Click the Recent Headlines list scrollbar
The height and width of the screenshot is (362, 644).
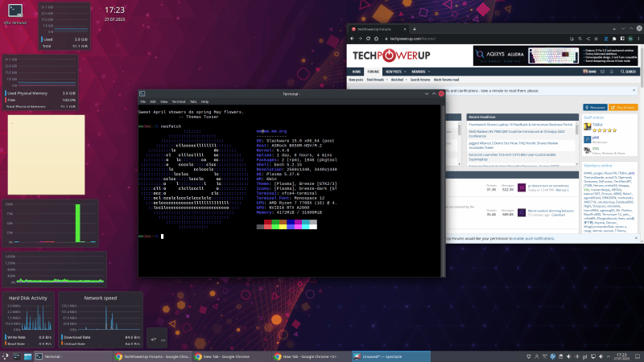[576, 130]
